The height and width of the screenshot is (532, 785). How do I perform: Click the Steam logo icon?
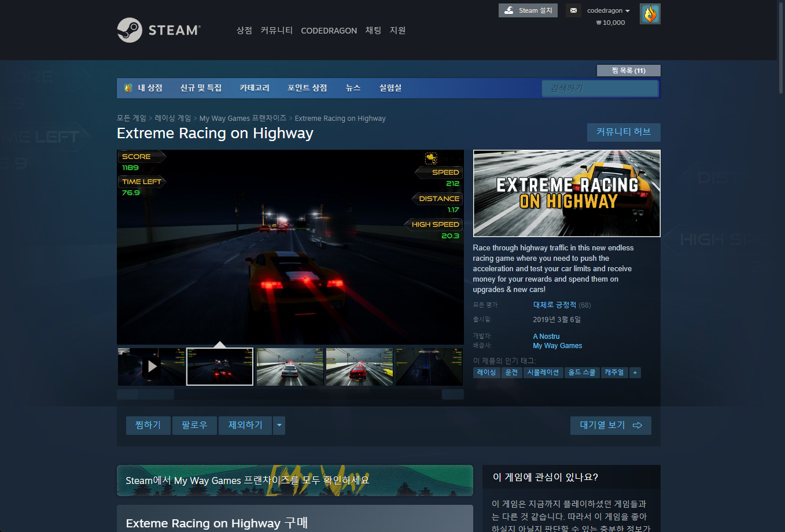point(159,30)
